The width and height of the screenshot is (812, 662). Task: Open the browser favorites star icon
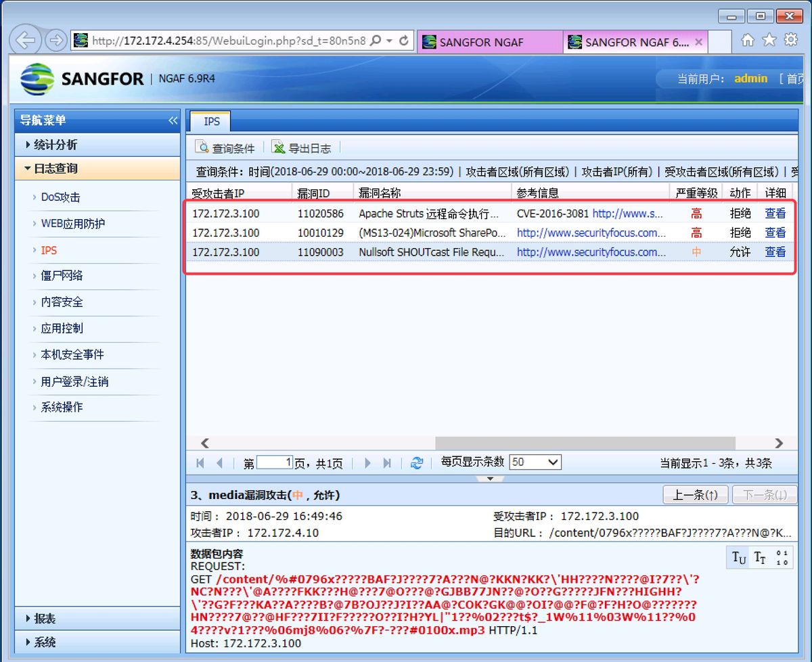coord(769,41)
